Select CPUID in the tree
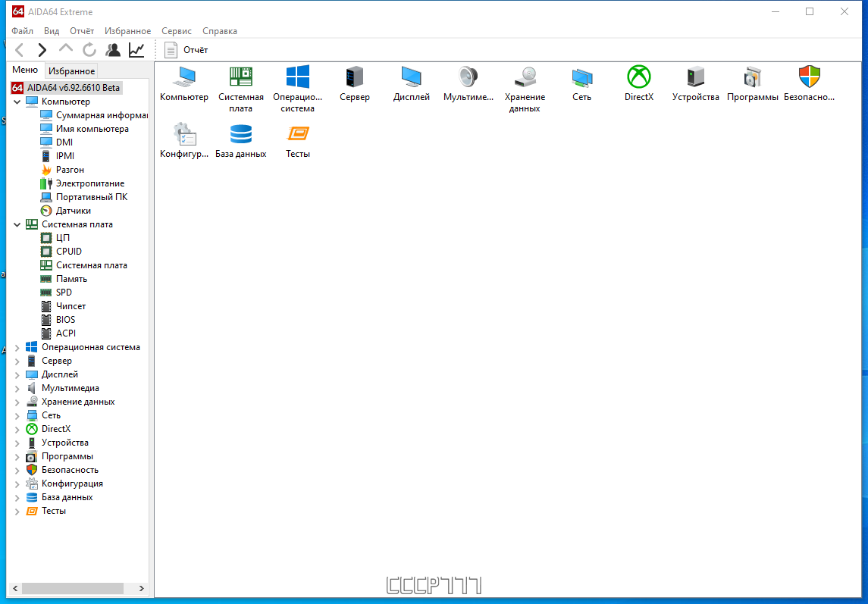Viewport: 868px width, 604px height. tap(61, 252)
